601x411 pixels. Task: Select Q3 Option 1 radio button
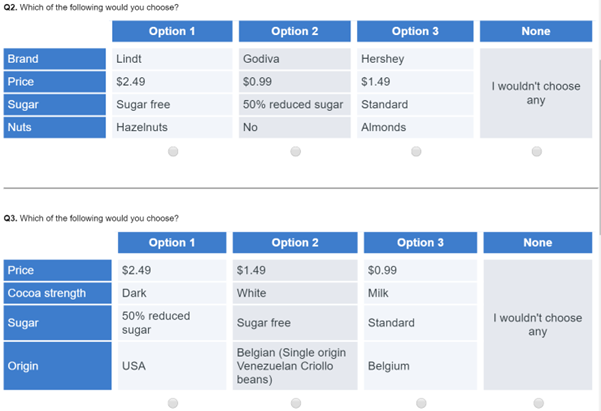(173, 403)
